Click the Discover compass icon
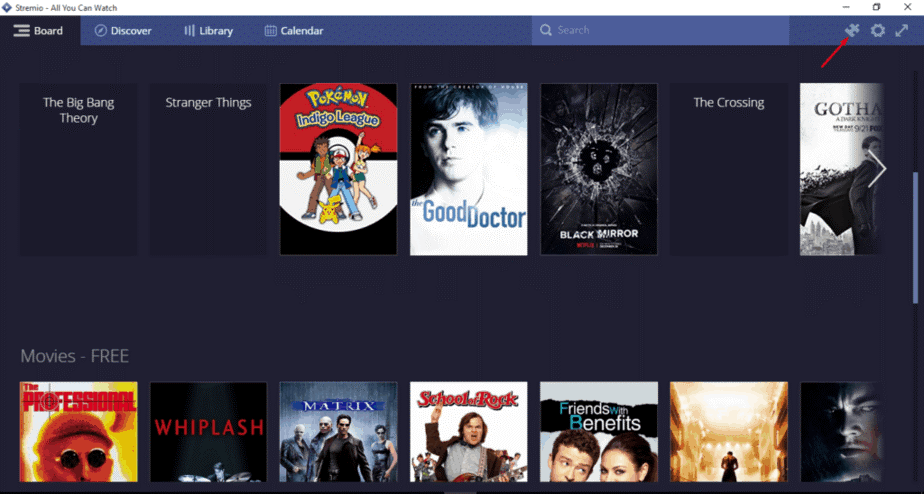The width and height of the screenshot is (924, 494). click(x=101, y=31)
